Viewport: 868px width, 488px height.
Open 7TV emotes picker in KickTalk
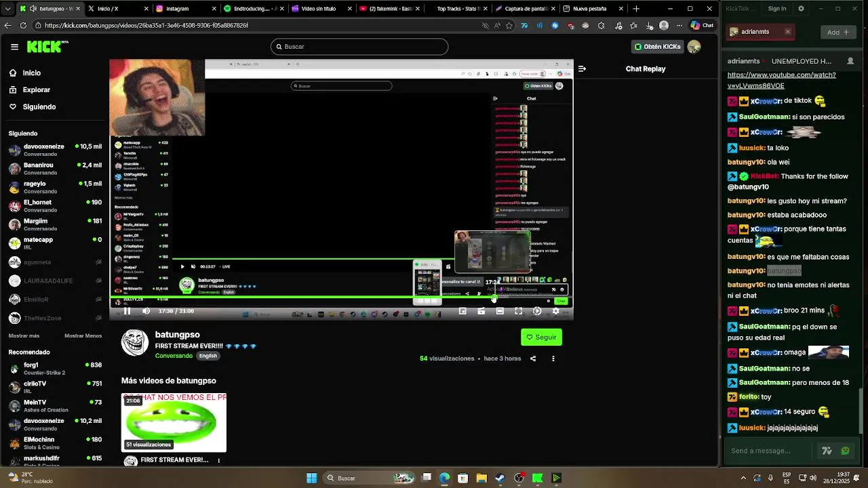pos(827,451)
